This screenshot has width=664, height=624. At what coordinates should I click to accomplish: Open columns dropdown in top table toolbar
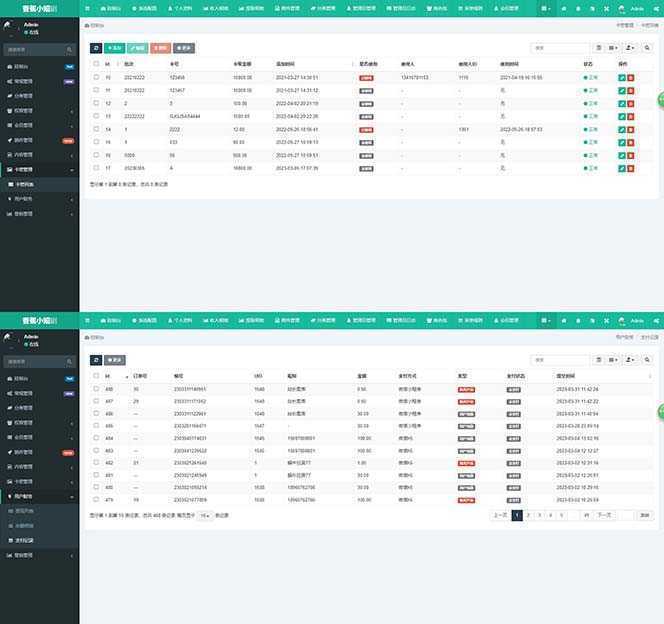[x=613, y=48]
